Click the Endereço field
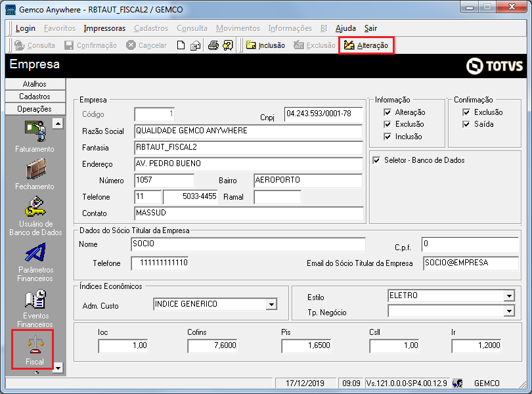The height and width of the screenshot is (394, 532). coord(248,164)
